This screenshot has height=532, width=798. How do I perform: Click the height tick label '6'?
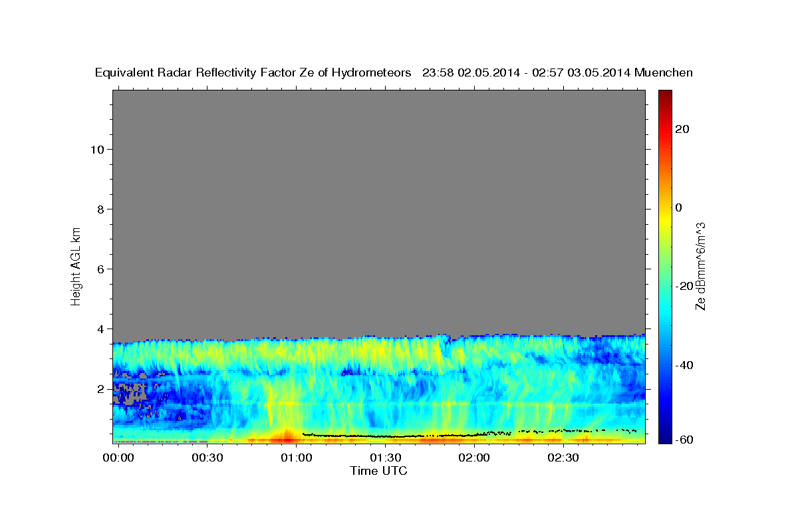pyautogui.click(x=100, y=269)
